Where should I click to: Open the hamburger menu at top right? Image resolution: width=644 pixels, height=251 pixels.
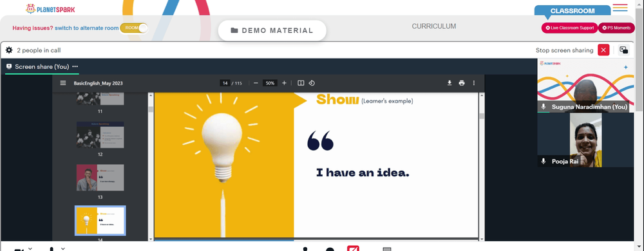pos(620,7)
